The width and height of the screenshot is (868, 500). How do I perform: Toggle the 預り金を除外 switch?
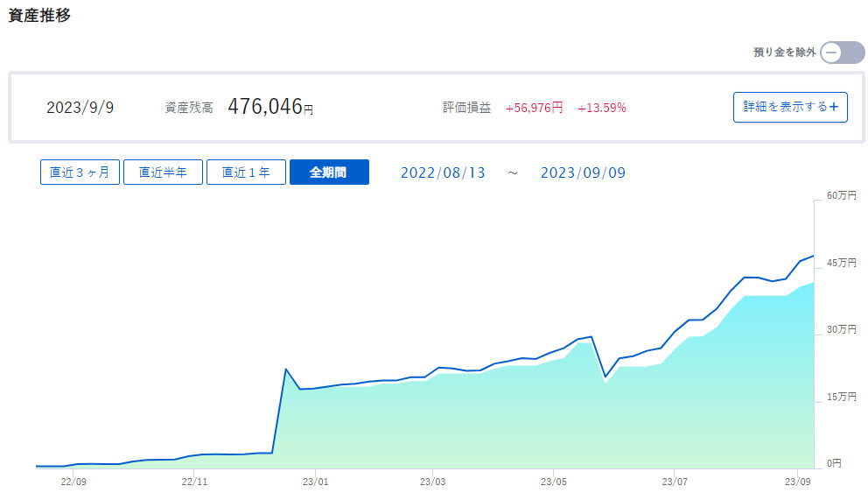coord(842,53)
